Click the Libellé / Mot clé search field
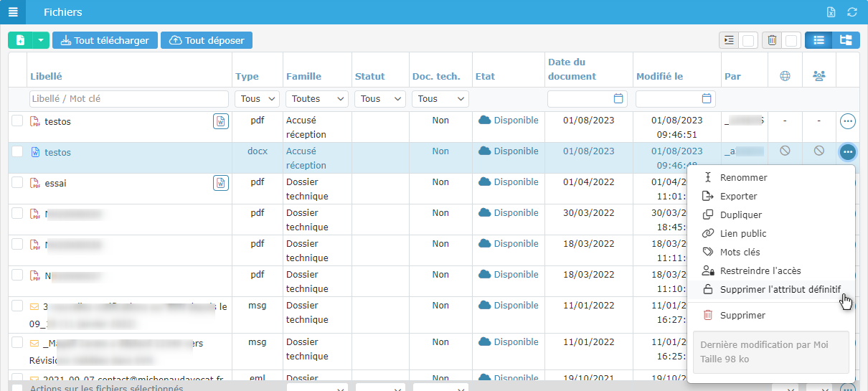 [129, 99]
